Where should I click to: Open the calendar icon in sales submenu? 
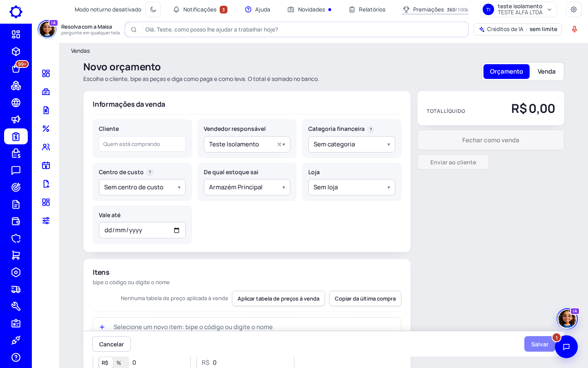pyautogui.click(x=46, y=165)
